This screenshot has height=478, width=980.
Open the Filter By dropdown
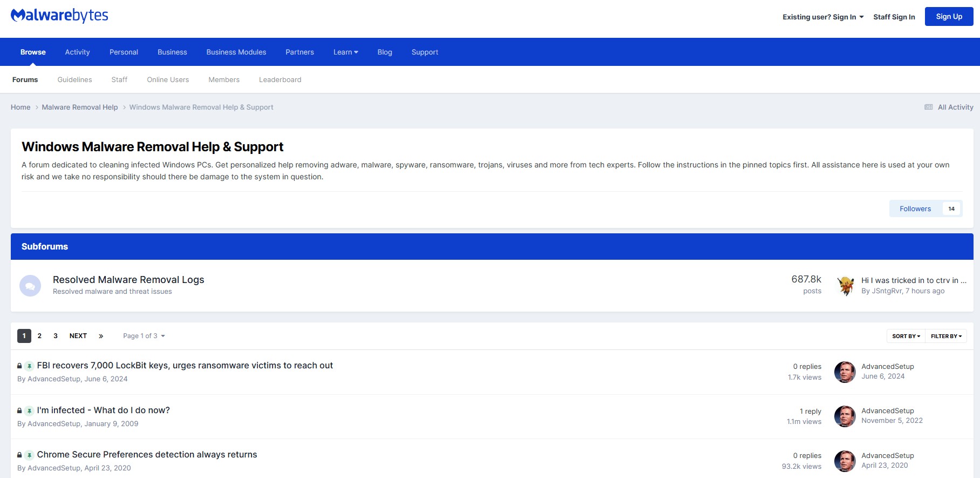(x=946, y=336)
